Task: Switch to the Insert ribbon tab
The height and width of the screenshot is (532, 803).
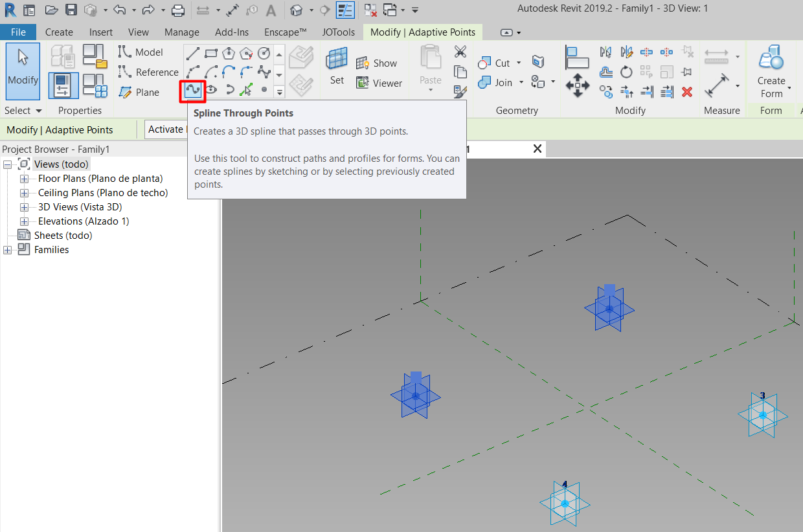Action: (x=101, y=32)
